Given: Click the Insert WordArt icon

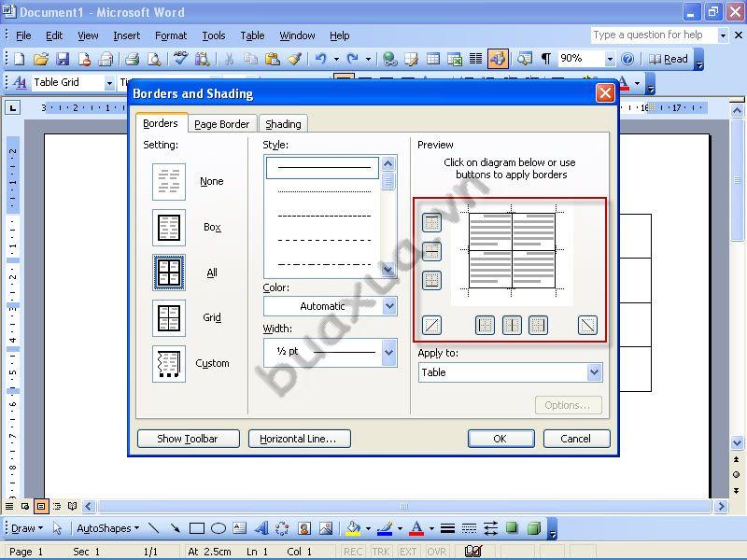Looking at the screenshot, I should coord(261,528).
